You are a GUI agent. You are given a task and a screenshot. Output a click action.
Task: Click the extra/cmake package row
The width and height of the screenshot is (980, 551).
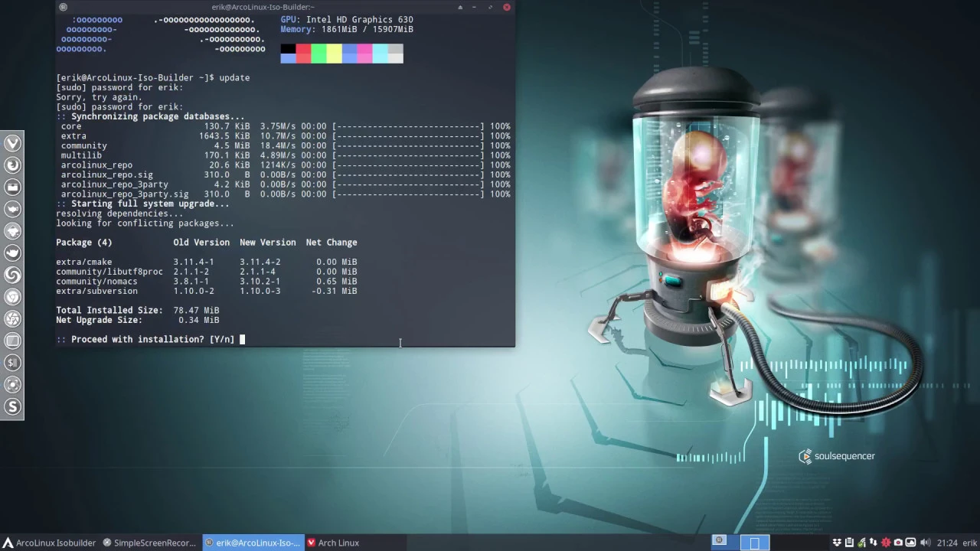tap(207, 262)
